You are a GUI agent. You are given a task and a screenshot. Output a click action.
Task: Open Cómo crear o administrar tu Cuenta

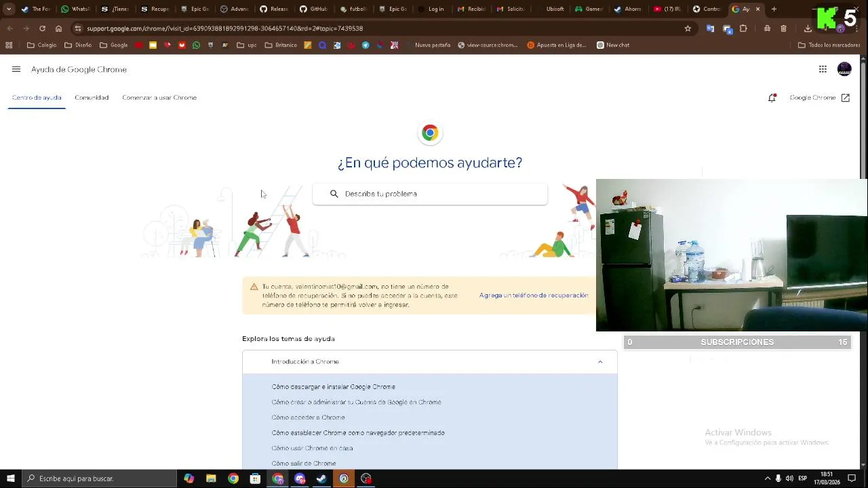(356, 403)
